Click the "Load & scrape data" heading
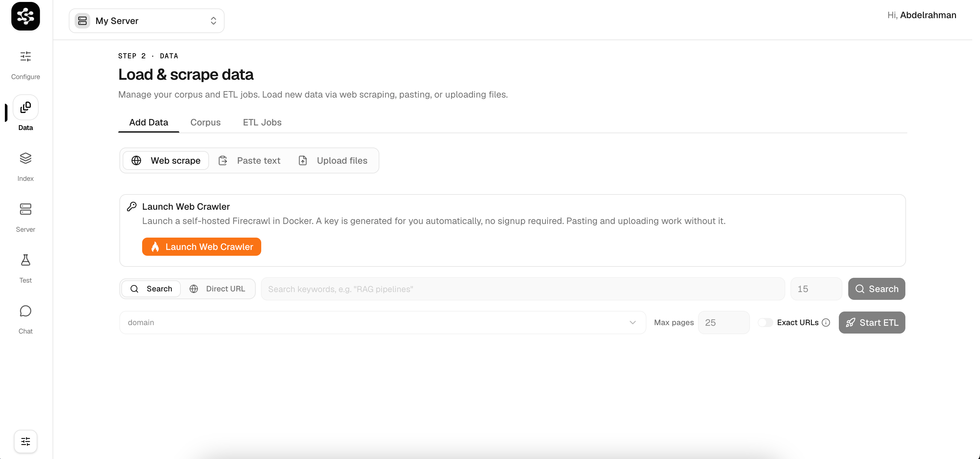Image resolution: width=980 pixels, height=459 pixels. (x=186, y=75)
